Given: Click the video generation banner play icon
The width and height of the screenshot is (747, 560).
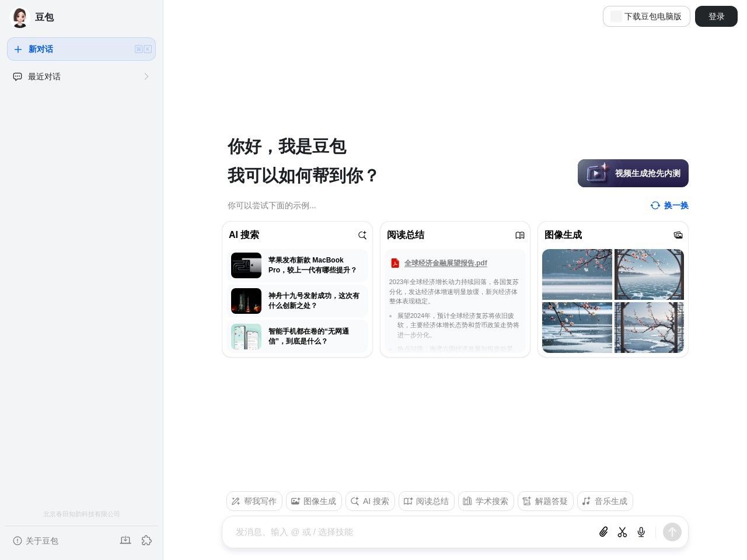Looking at the screenshot, I should [597, 173].
